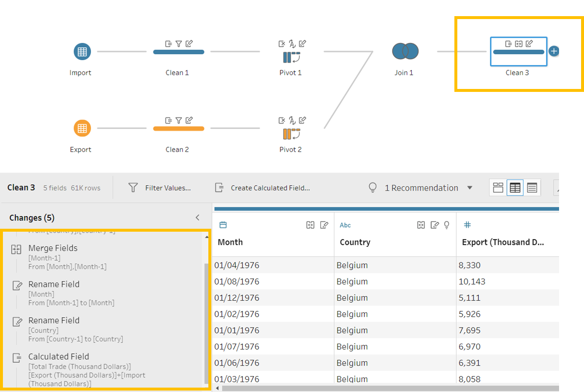Screen dimensions: 584x392
Task: Click the recommendation bulb on Country column
Action: (446, 225)
